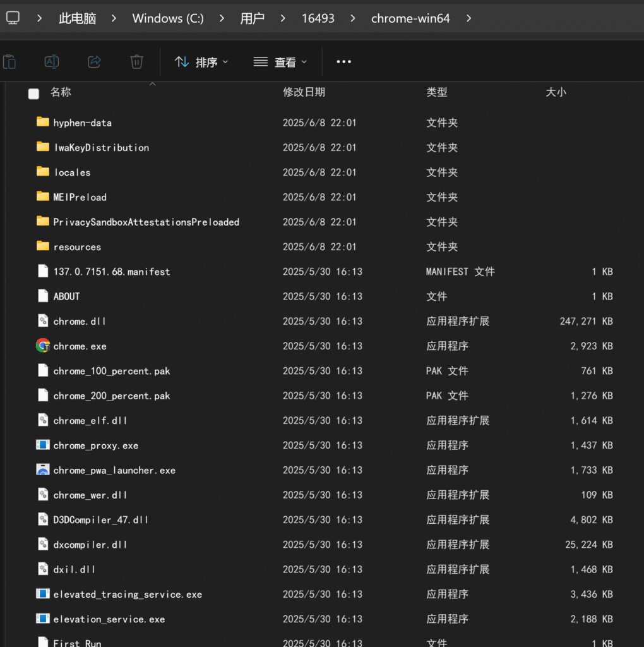The image size is (644, 647).
Task: Expand chevron after chrome-win64 breadcrumb
Action: tap(468, 18)
